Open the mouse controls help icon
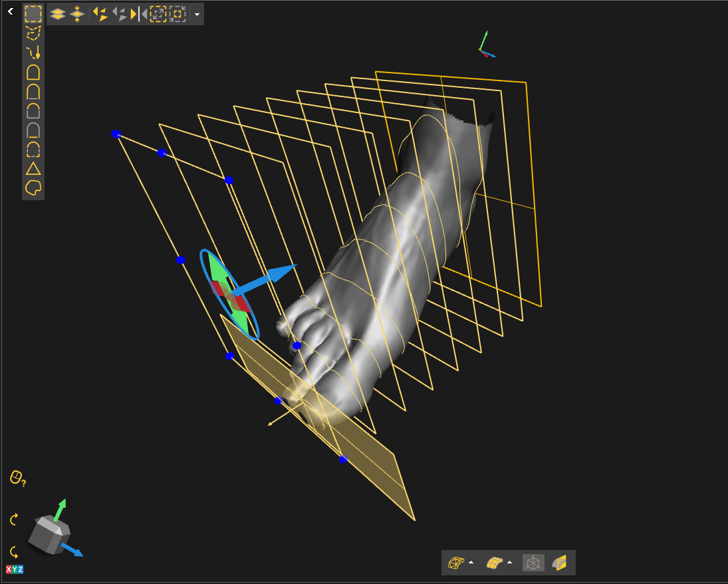Image resolution: width=728 pixels, height=584 pixels. (17, 478)
